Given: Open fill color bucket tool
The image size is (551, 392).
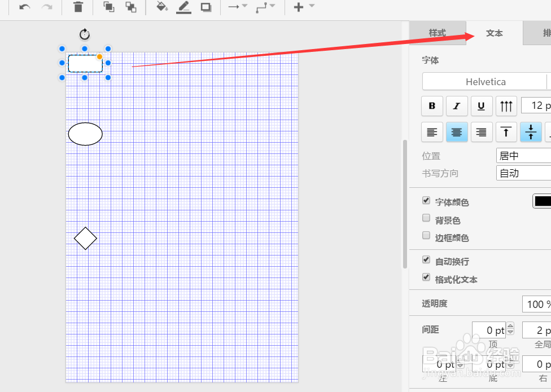Looking at the screenshot, I should point(161,7).
